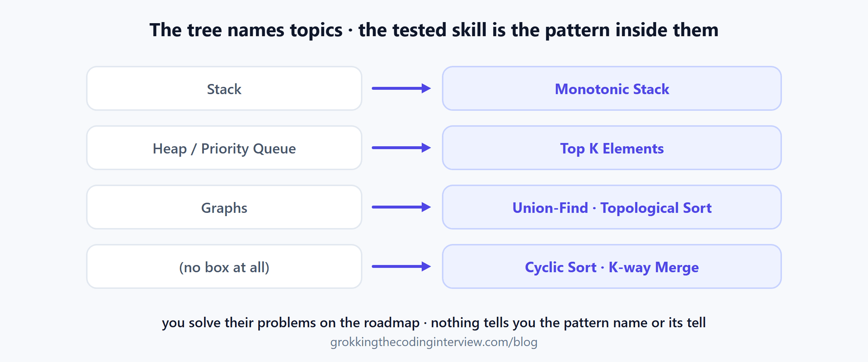The height and width of the screenshot is (362, 868).
Task: Open the Monotonic Stack pattern box
Action: coord(612,88)
